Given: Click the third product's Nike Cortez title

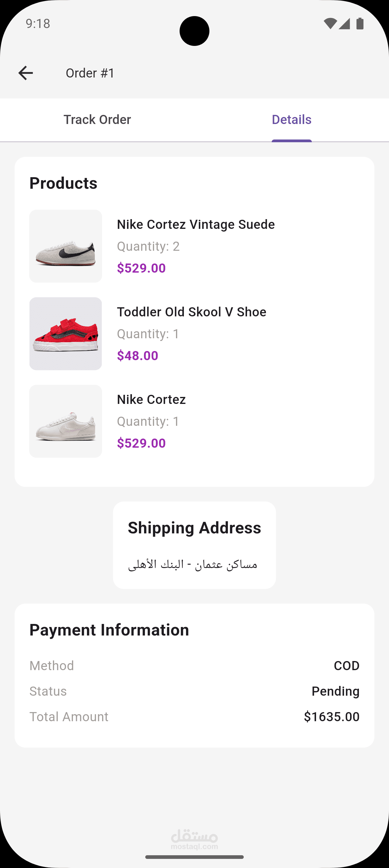Looking at the screenshot, I should click(151, 400).
